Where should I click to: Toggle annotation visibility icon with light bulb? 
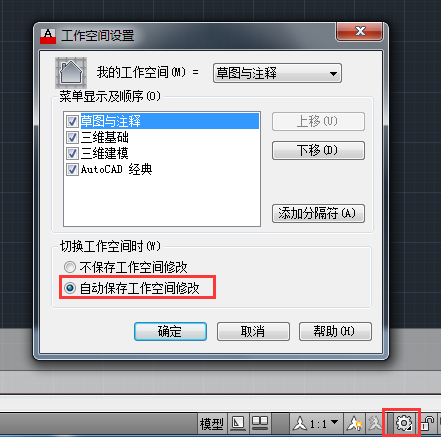tap(354, 423)
